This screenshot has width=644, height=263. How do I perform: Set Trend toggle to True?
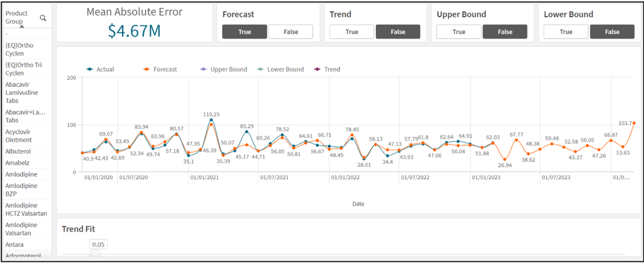click(352, 31)
